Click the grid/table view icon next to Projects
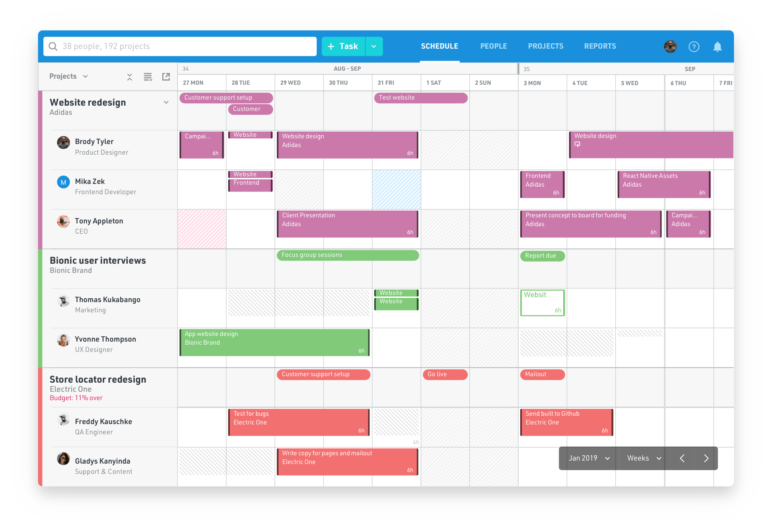The image size is (772, 532). 148,76
